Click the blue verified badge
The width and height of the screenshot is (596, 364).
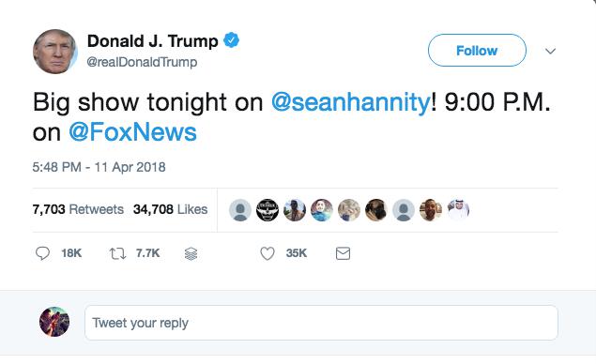coord(231,40)
